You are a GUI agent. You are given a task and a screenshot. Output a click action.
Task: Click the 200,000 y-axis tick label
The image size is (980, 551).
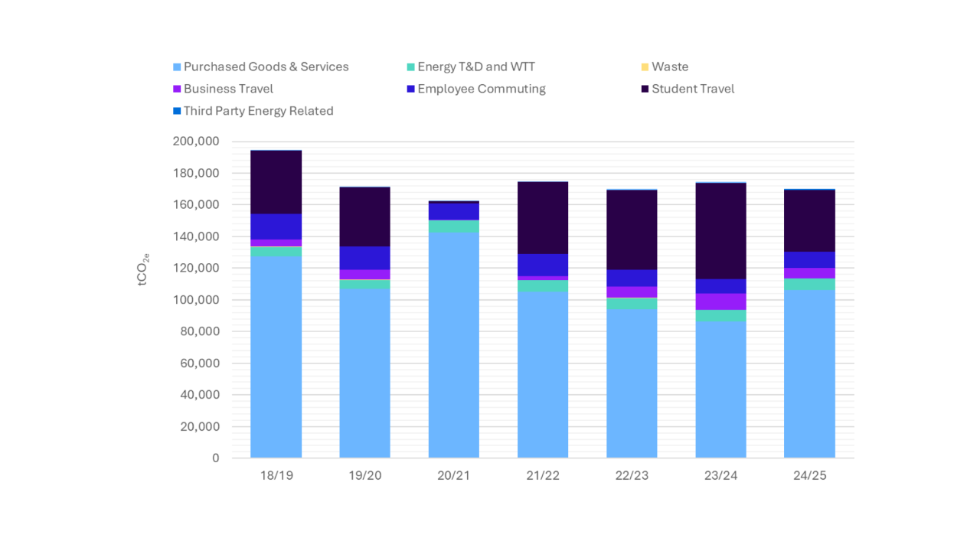pos(198,142)
